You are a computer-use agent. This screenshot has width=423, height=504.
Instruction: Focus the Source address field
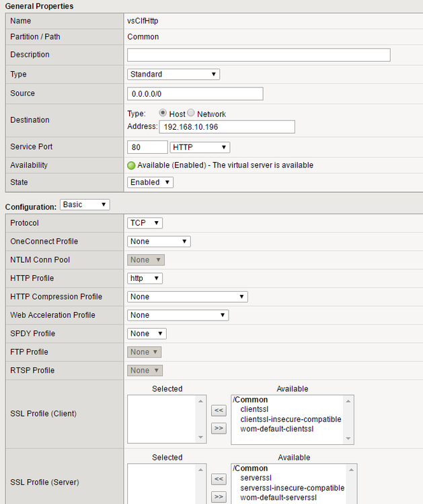pyautogui.click(x=195, y=94)
